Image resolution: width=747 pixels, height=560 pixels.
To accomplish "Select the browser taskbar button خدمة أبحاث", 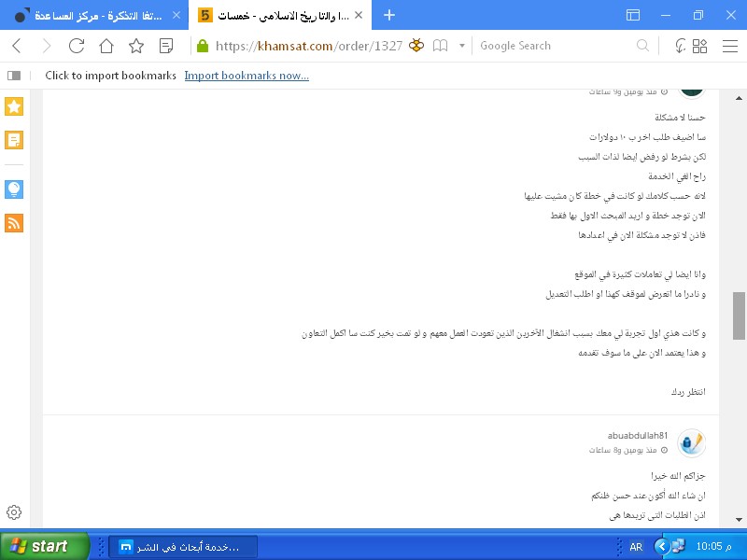I will 183,547.
